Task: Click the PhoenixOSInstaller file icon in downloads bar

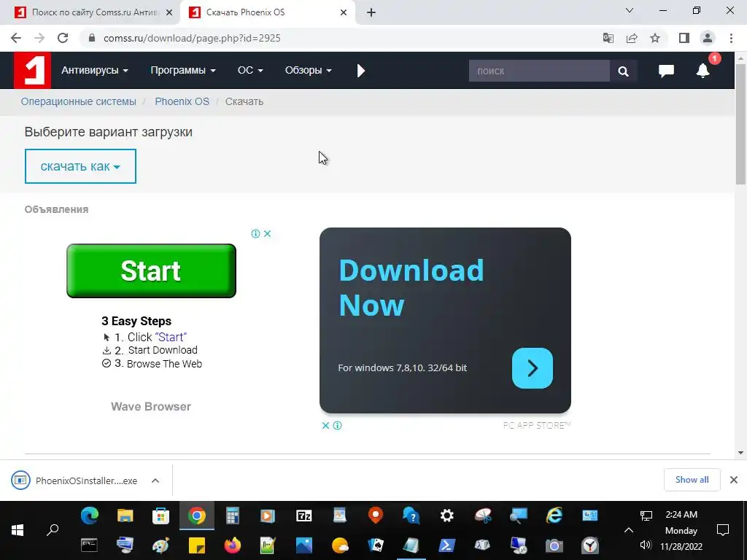Action: click(20, 480)
